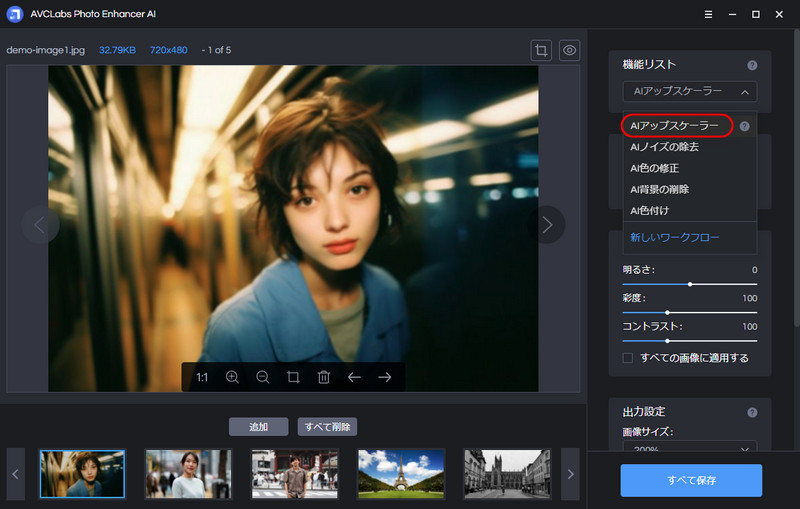Select AI色付け option

pyautogui.click(x=649, y=211)
